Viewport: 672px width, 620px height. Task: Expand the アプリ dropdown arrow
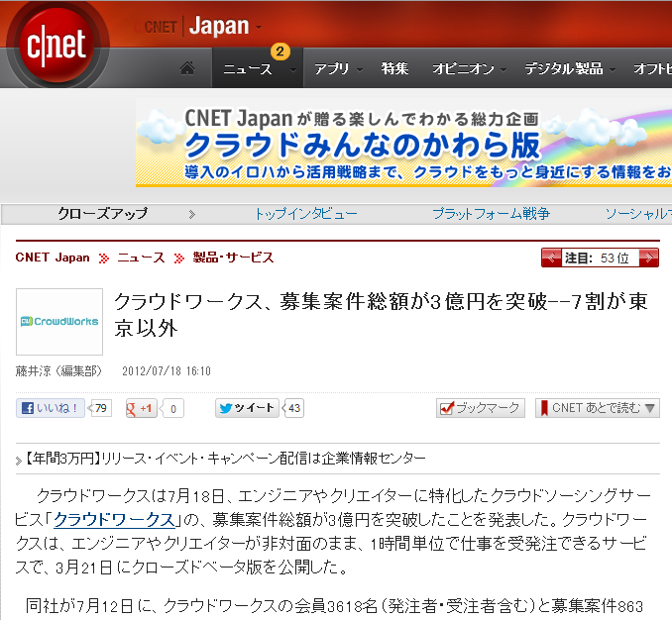click(x=360, y=69)
